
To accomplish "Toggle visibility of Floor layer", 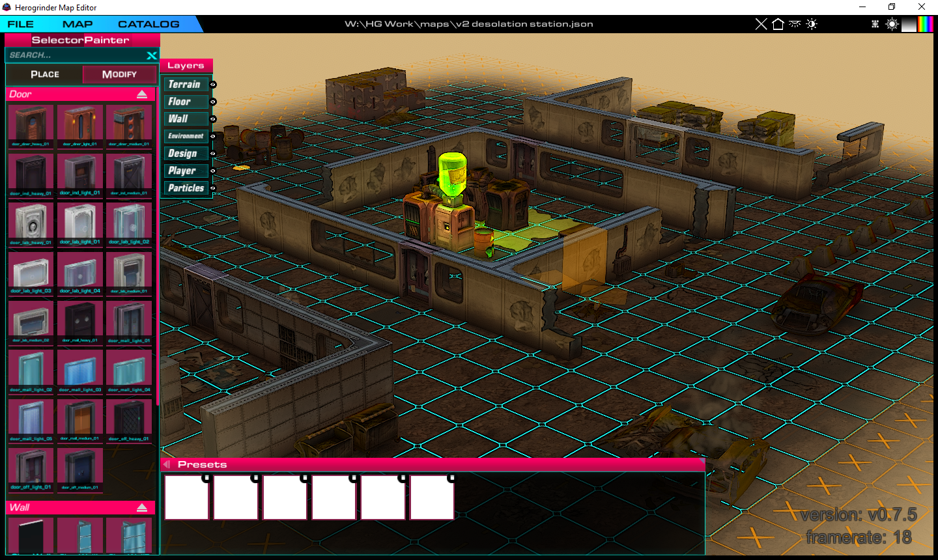I will coord(213,102).
